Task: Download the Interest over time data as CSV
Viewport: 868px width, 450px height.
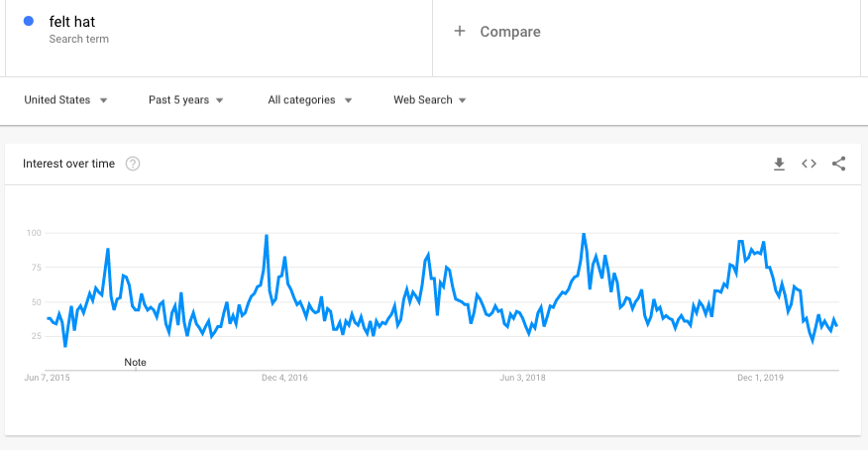Action: click(x=779, y=164)
